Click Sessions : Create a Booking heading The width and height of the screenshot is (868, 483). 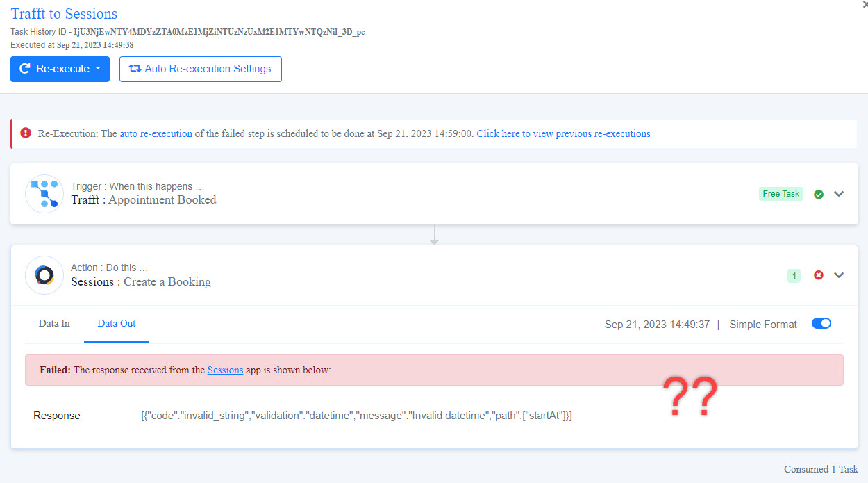(141, 282)
